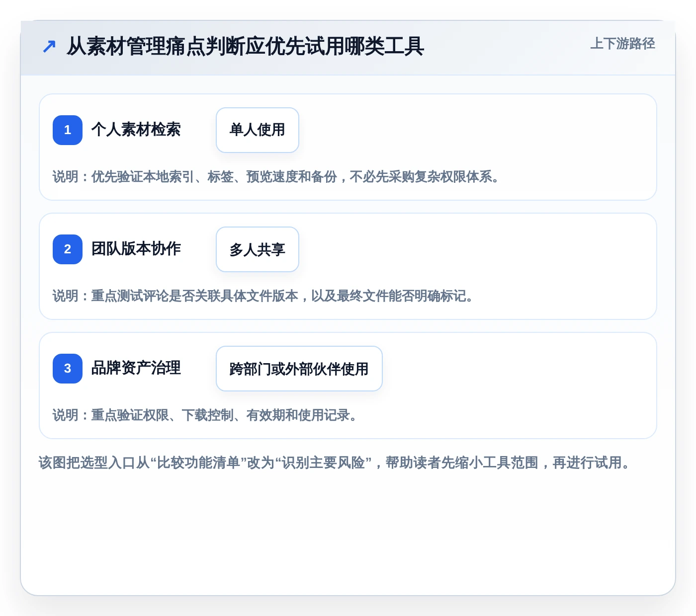Click the blue arrow icon beside the title
Viewport: 696px width, 616px height.
tap(49, 47)
